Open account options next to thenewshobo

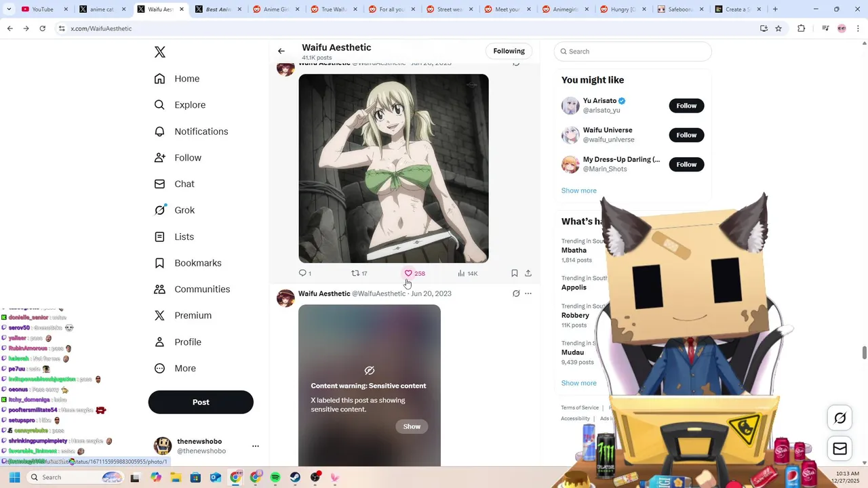tap(256, 446)
